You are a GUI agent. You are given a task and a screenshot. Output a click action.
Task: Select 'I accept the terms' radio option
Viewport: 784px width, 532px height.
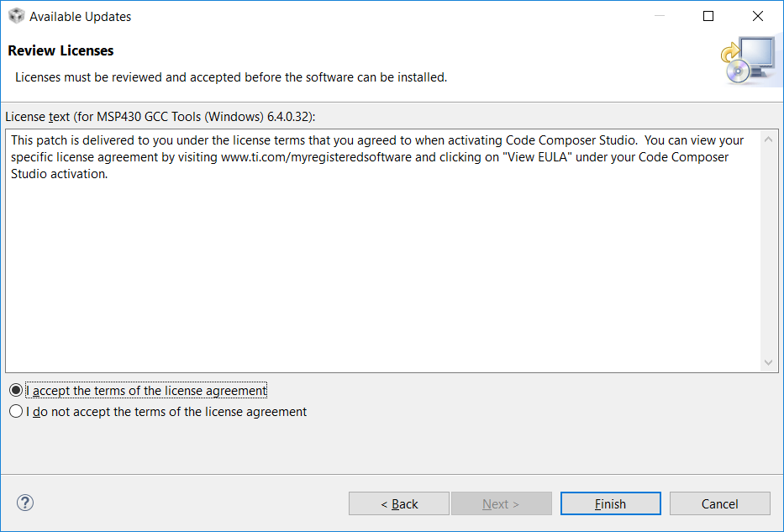16,391
